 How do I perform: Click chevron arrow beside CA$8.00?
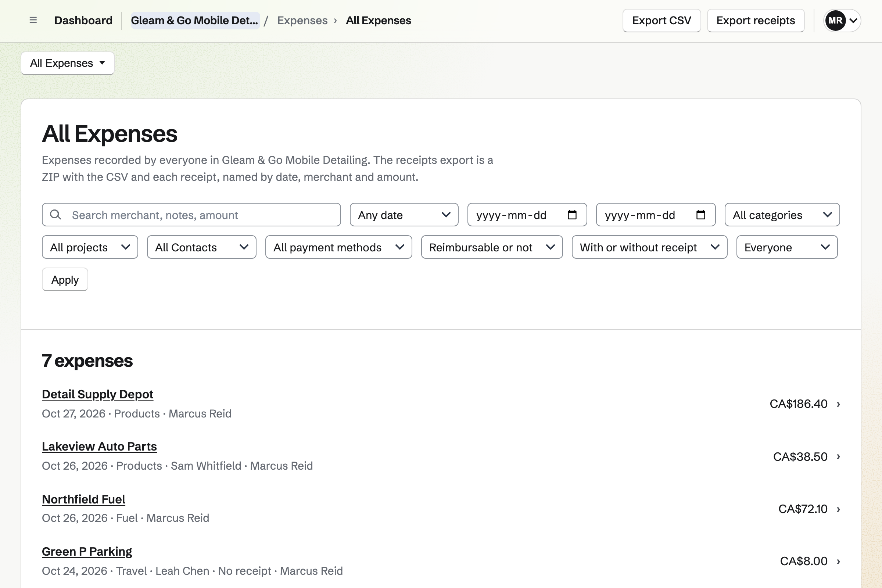tap(839, 562)
